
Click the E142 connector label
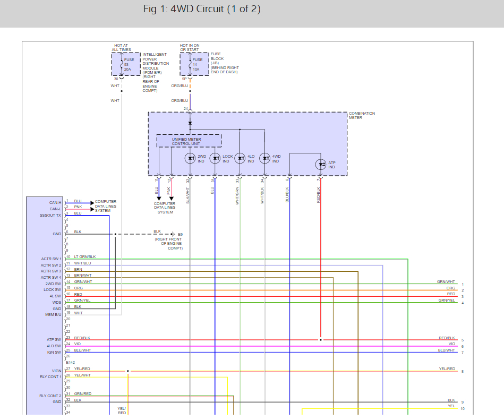point(70,363)
